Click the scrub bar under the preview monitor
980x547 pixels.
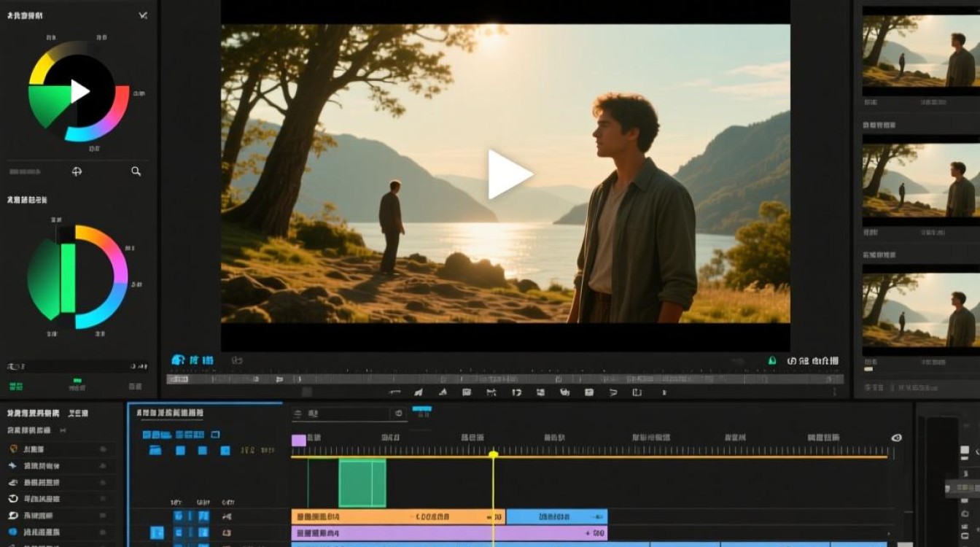[505, 379]
